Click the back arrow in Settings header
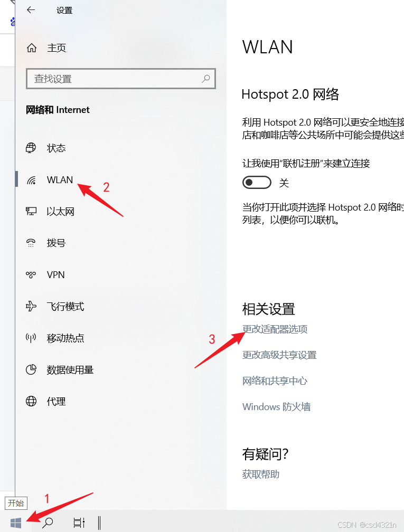Viewport: 404px width, 532px height. [31, 10]
